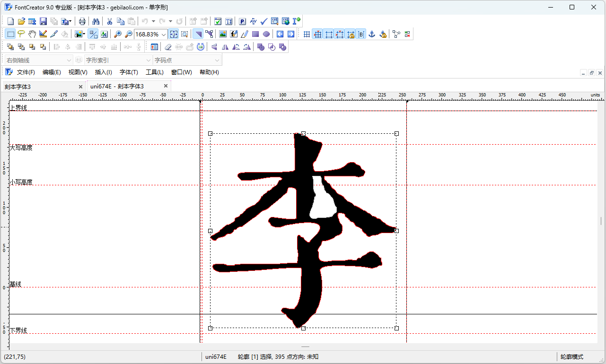Image resolution: width=606 pixels, height=364 pixels.
Task: Insert an ellipse contour
Action: coord(266,34)
